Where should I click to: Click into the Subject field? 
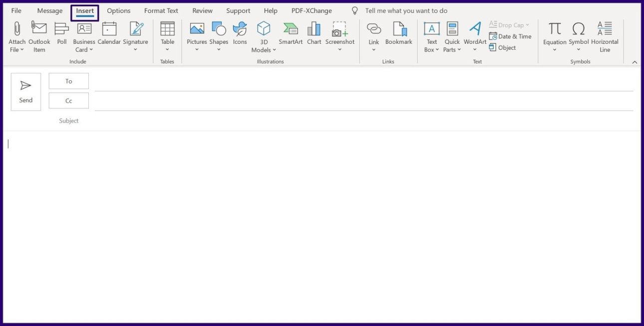(x=349, y=121)
